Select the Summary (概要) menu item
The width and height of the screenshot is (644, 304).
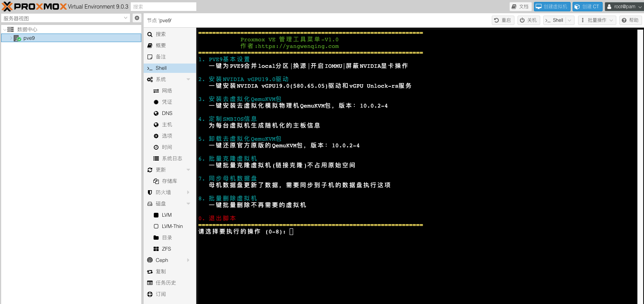click(161, 46)
